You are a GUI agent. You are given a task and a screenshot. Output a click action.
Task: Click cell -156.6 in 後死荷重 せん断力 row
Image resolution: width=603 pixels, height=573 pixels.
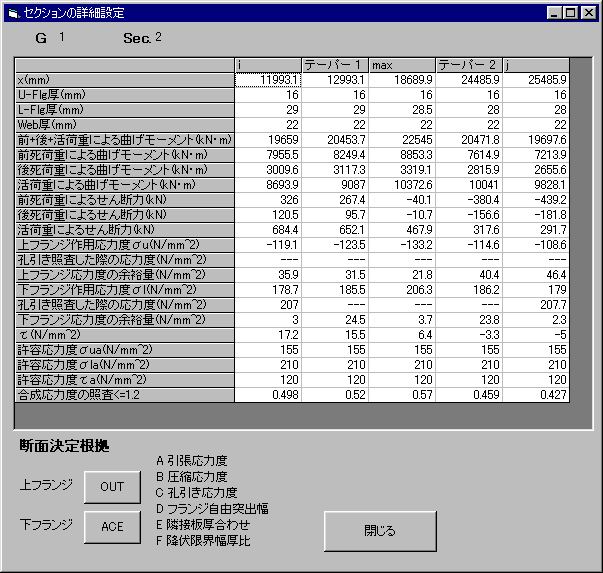point(469,215)
